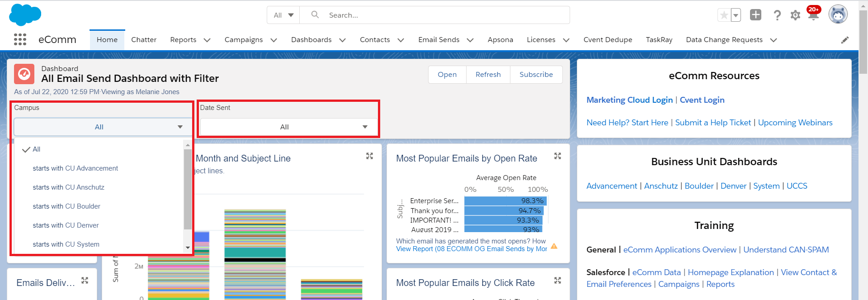Open the Reports menu chevron
The width and height of the screenshot is (868, 300).
(207, 40)
